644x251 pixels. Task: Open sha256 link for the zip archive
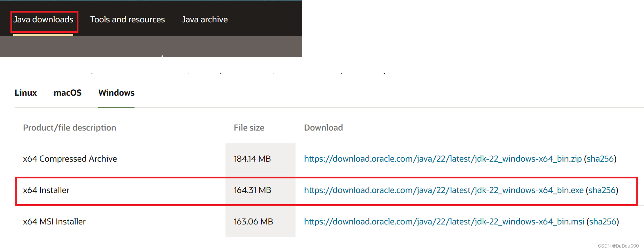coord(600,159)
